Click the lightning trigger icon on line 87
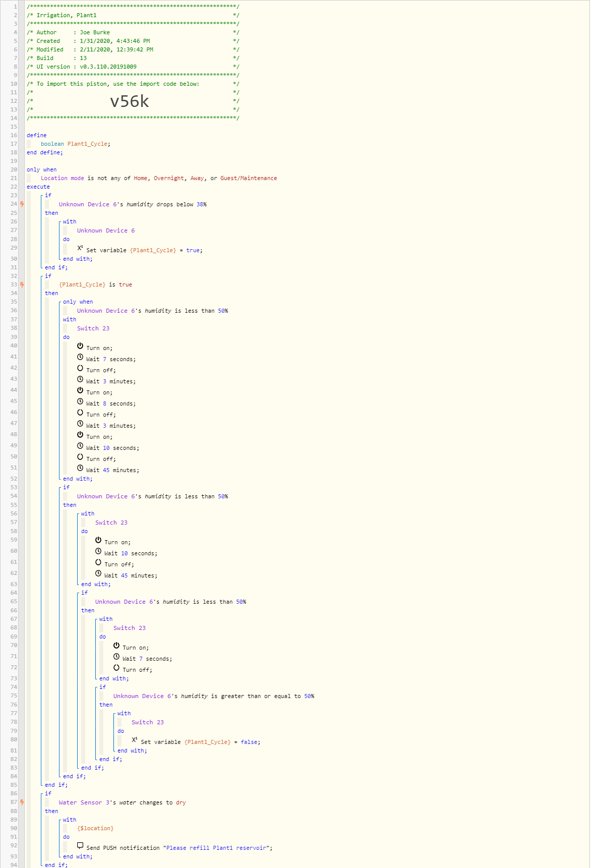This screenshot has width=594, height=868. [22, 802]
